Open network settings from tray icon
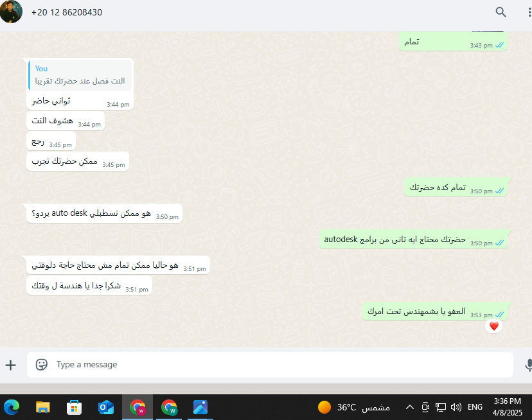 point(440,407)
